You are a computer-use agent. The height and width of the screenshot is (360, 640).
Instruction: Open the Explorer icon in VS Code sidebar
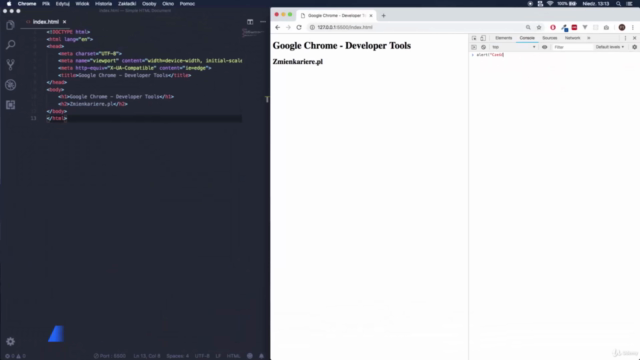pyautogui.click(x=11, y=25)
